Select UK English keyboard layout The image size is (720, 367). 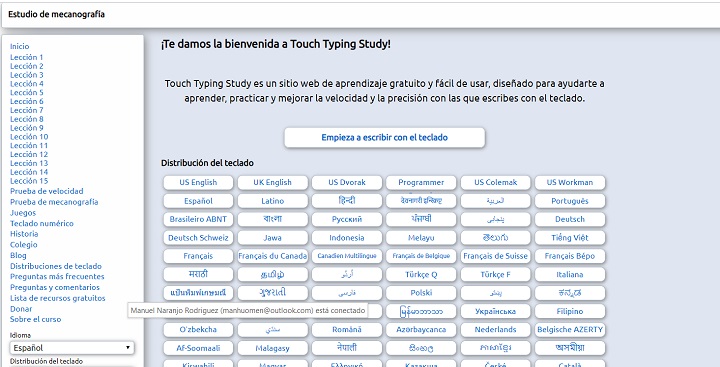[x=272, y=182]
